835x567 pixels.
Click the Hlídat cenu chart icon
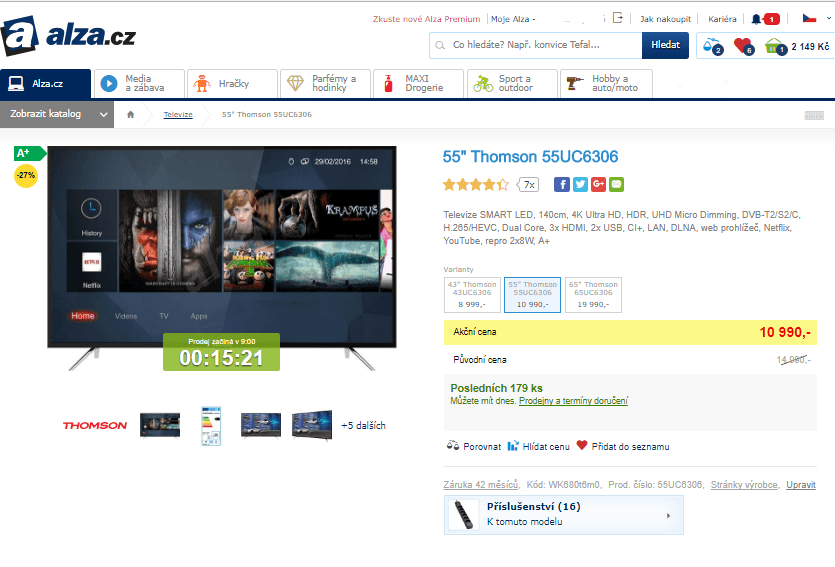[x=513, y=446]
